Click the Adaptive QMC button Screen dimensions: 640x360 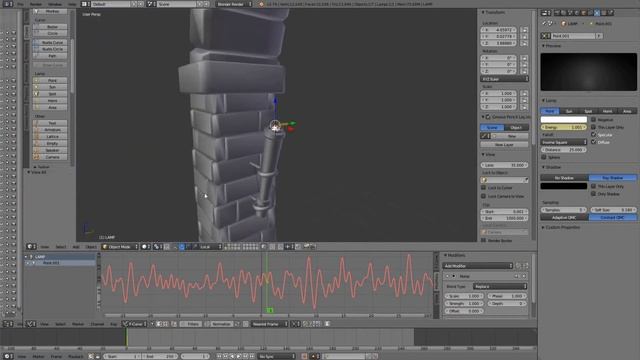coord(564,218)
